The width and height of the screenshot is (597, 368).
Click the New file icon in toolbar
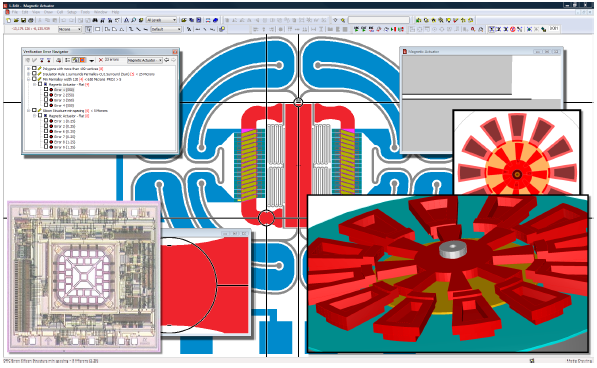tap(9, 20)
